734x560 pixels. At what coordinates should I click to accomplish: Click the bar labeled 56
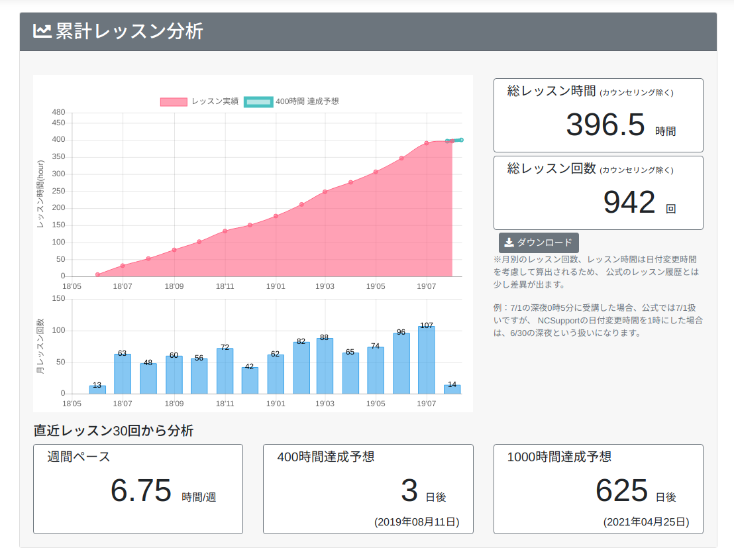click(199, 376)
